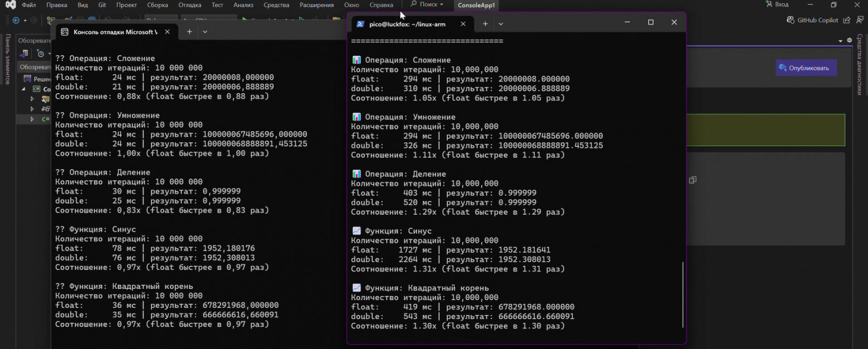Click the Опубликовать button

click(806, 68)
